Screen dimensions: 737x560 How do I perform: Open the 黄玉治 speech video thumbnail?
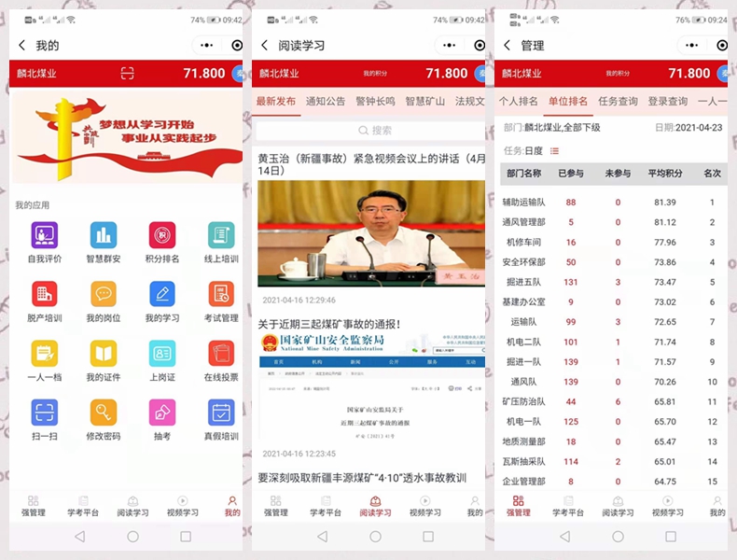click(x=371, y=233)
